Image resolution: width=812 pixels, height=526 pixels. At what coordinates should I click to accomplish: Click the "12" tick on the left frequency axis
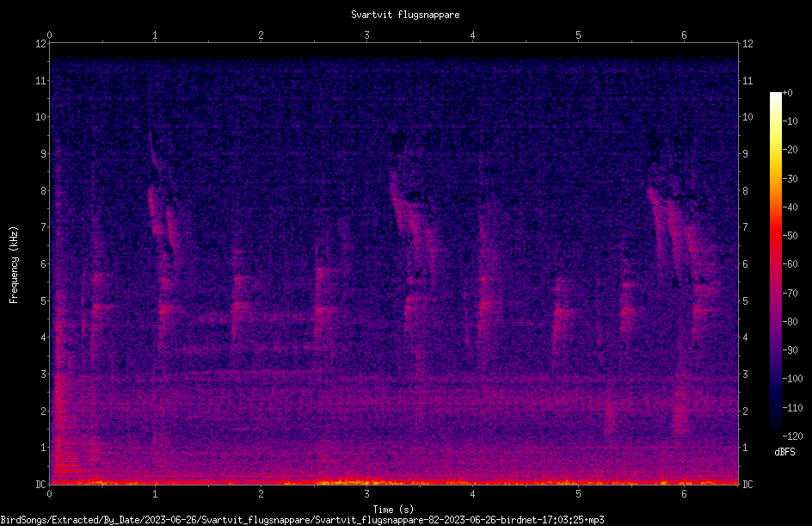click(40, 44)
